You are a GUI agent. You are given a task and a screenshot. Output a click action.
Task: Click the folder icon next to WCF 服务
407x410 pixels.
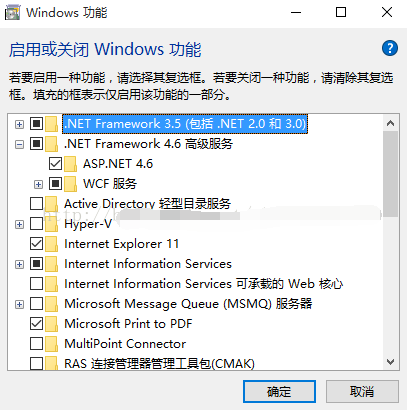(70, 184)
